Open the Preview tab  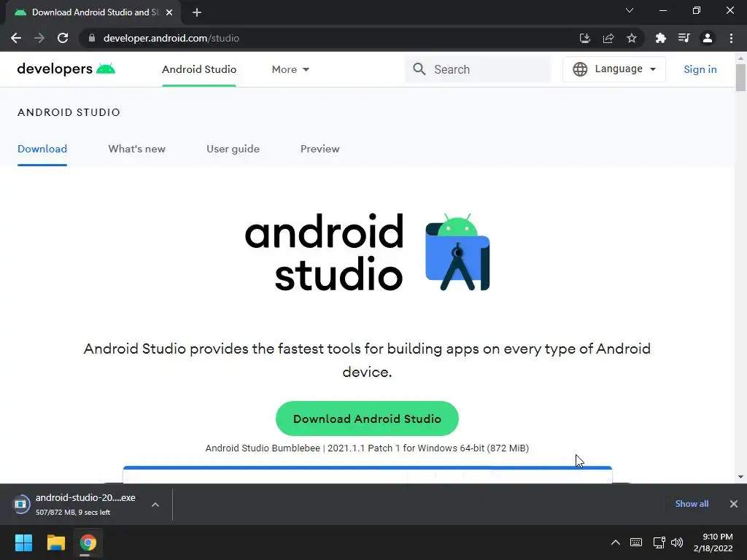[x=320, y=149]
